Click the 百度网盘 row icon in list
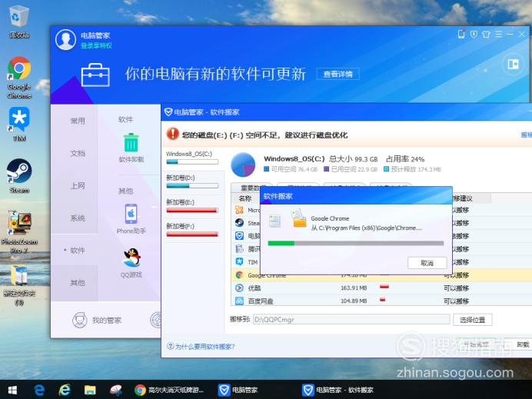 click(x=239, y=301)
